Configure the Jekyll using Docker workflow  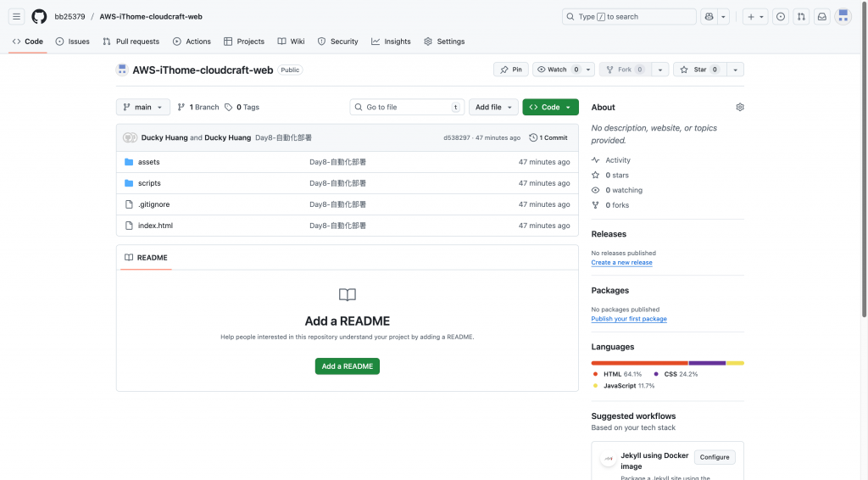pyautogui.click(x=714, y=457)
